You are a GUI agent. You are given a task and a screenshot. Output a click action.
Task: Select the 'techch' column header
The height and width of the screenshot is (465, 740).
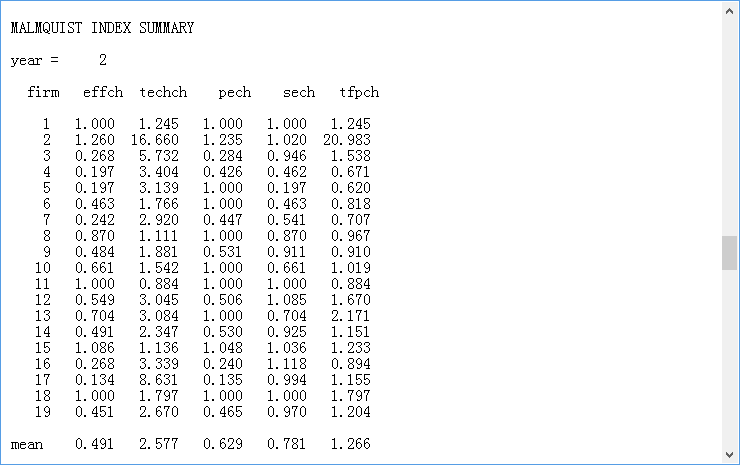coord(159,92)
